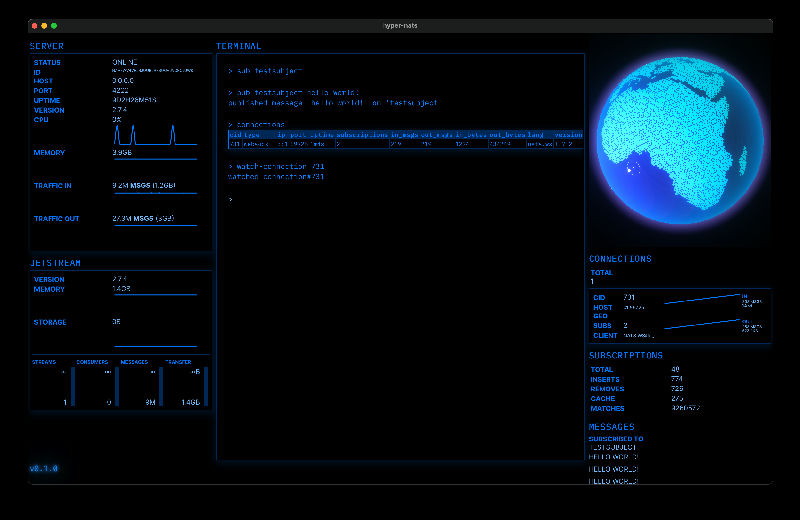Click the rotating globe visualization
Viewport: 800px width, 520px height.
[678, 139]
